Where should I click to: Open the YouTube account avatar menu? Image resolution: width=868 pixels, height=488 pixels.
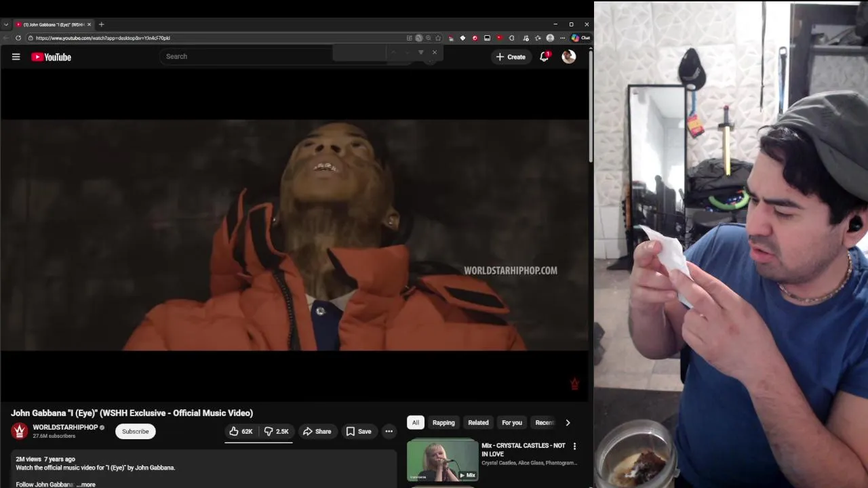coord(569,57)
